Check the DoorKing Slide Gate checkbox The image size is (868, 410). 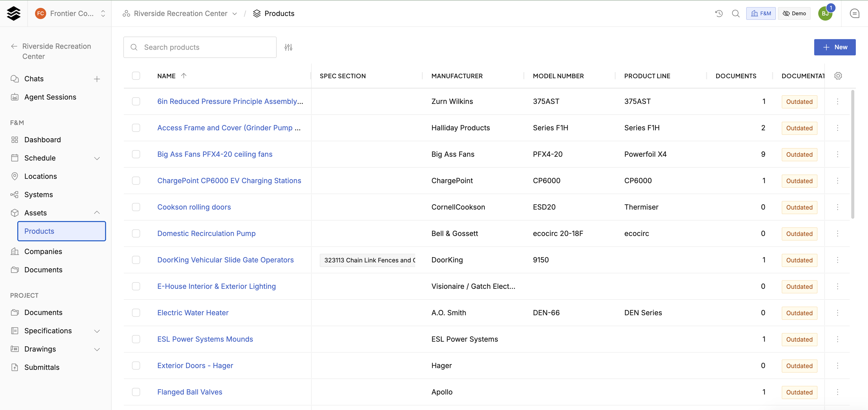pyautogui.click(x=136, y=260)
